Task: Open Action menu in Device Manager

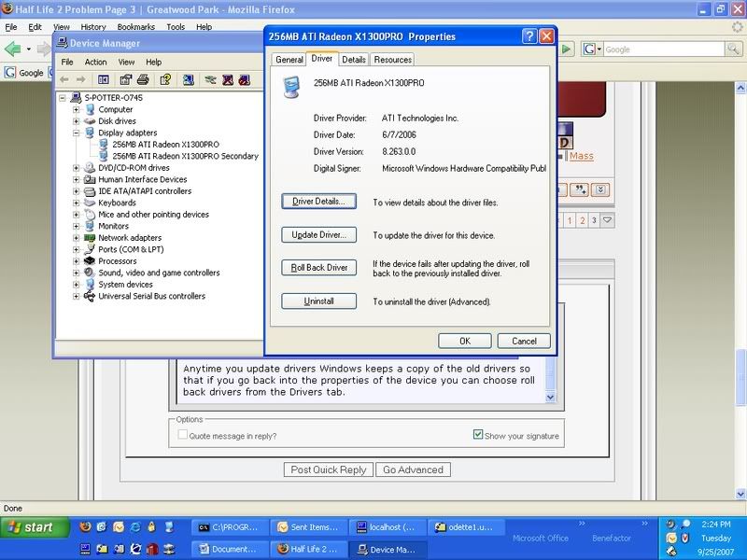Action: click(x=95, y=62)
